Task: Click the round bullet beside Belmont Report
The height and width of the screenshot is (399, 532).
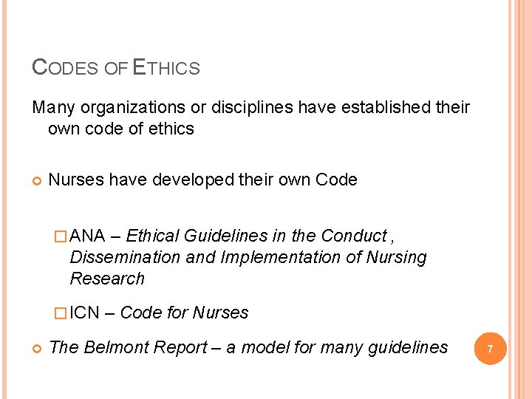Action: tap(37, 349)
